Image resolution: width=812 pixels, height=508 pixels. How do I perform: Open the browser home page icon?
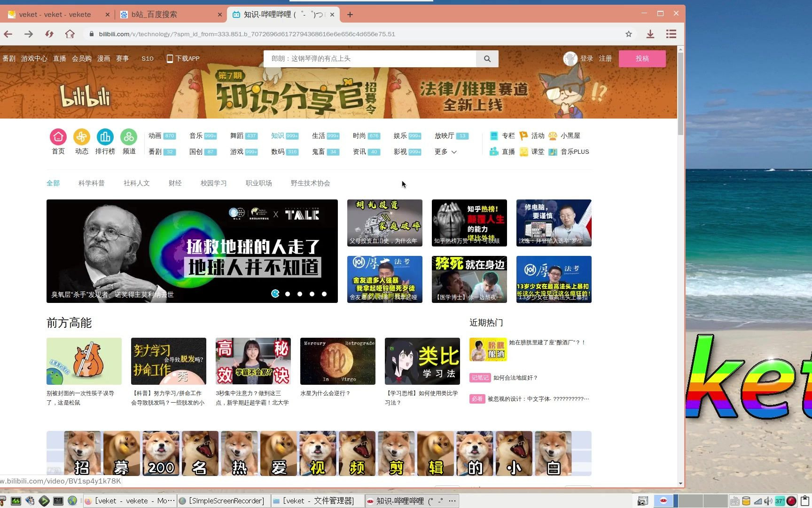pos(70,34)
